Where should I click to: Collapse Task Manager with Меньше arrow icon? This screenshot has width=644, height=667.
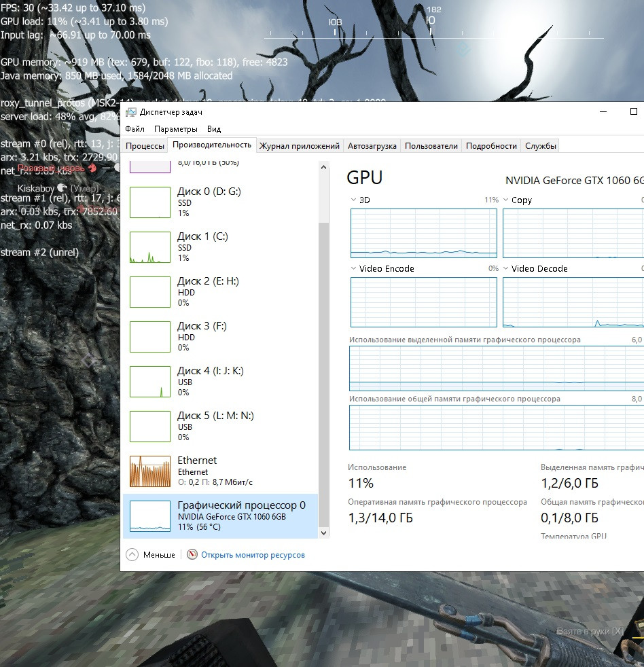pos(132,555)
